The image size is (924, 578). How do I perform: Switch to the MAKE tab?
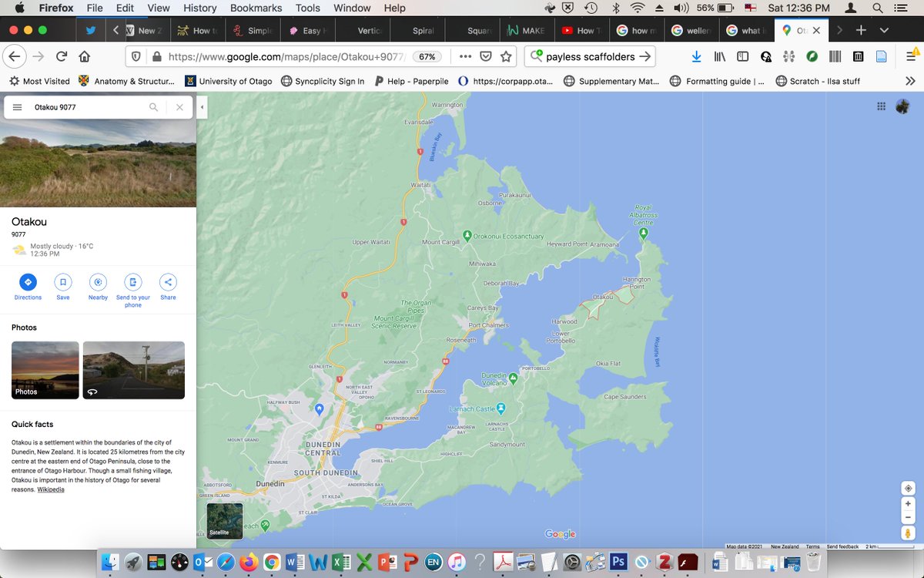click(x=527, y=31)
